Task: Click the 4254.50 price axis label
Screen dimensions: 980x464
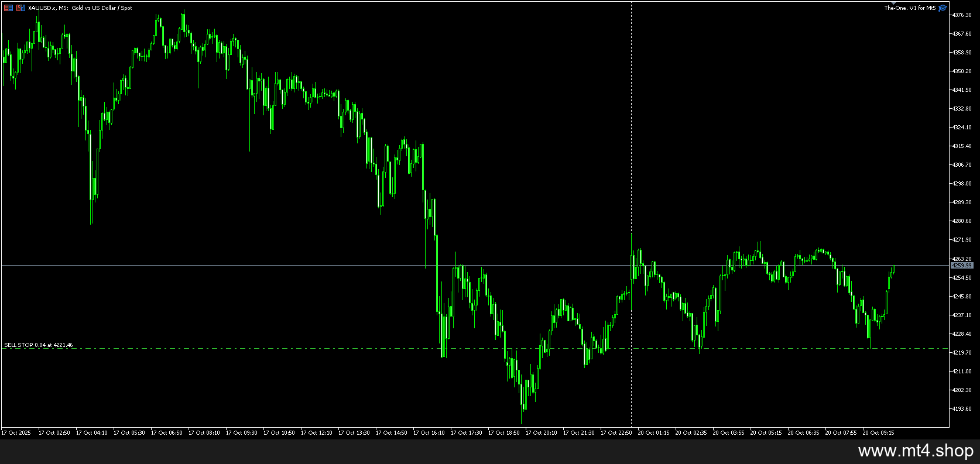Action: click(x=962, y=278)
